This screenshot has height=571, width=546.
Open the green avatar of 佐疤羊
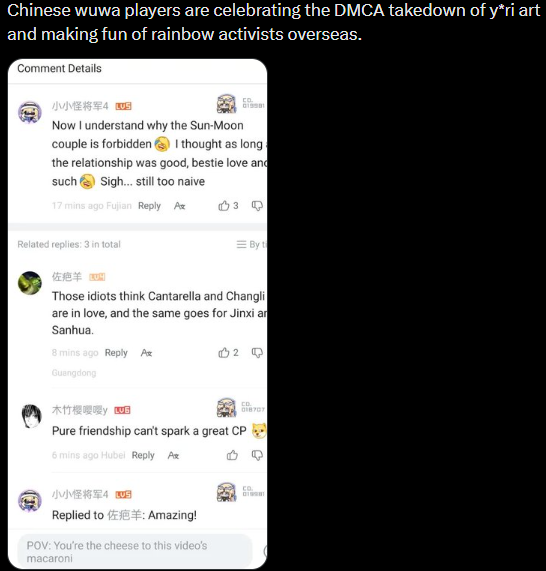[30, 283]
